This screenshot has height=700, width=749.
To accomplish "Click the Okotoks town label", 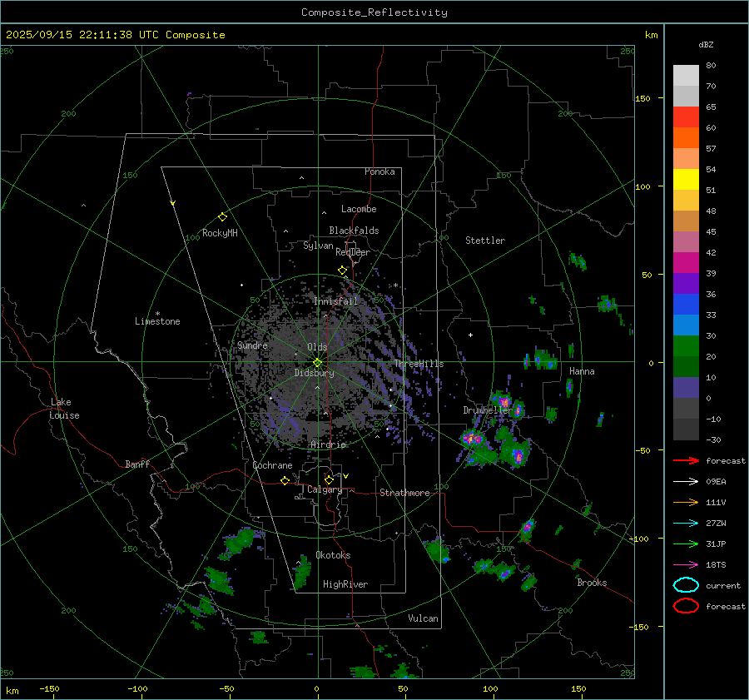I will (x=333, y=555).
